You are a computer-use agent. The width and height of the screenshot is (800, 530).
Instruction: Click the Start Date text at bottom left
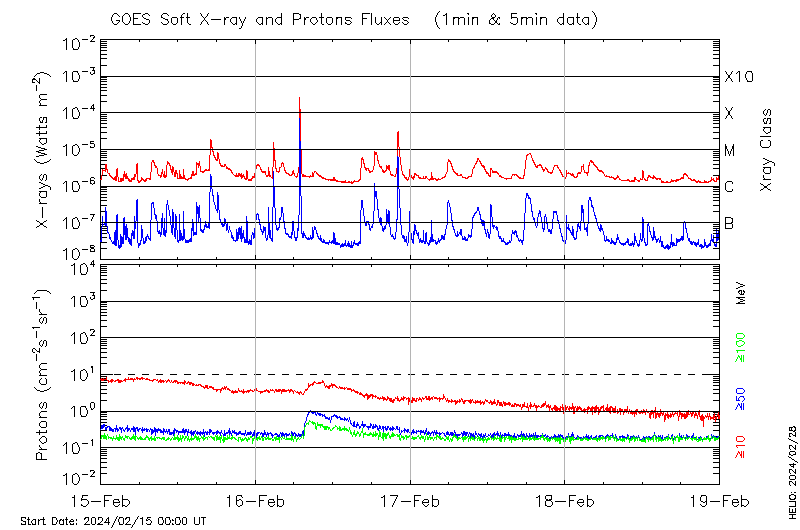click(113, 521)
